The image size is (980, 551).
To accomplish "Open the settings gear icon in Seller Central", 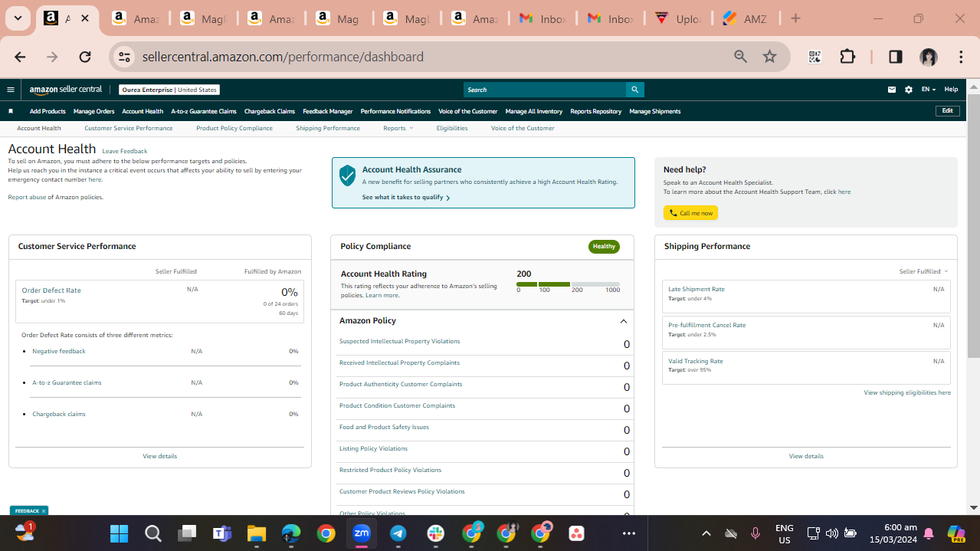I will click(x=909, y=90).
